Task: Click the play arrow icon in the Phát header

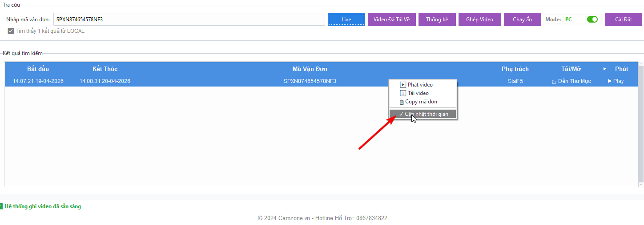Action: tap(605, 69)
